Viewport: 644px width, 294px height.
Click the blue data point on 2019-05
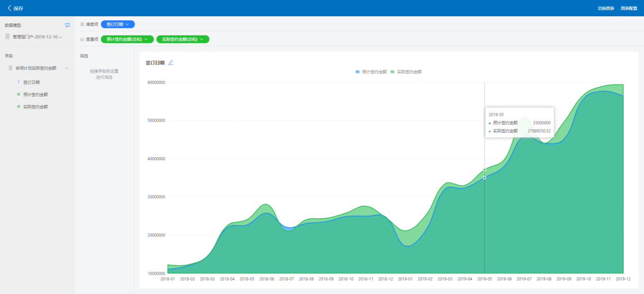[485, 178]
